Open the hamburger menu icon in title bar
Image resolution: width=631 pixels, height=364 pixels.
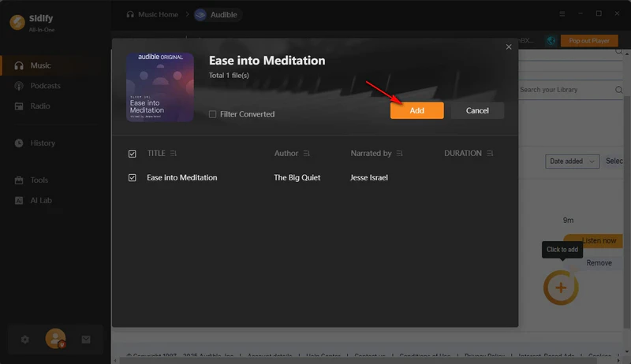coord(562,14)
